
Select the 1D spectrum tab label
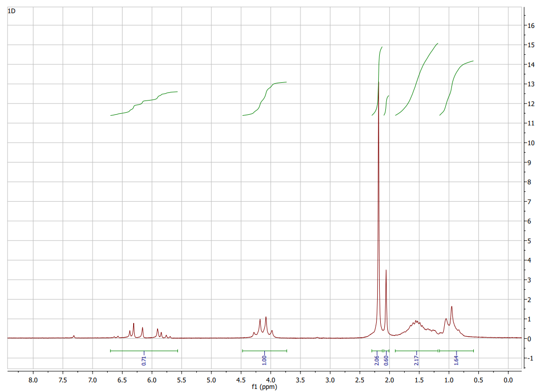[11, 10]
